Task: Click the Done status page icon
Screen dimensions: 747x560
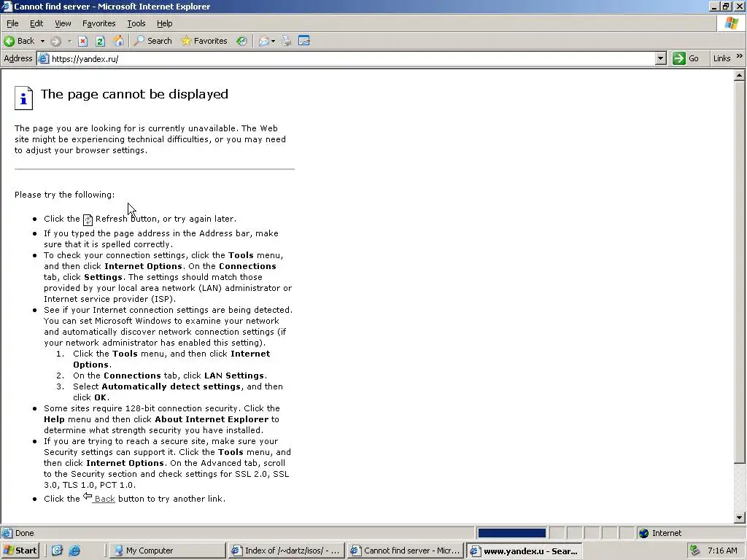Action: click(x=7, y=533)
